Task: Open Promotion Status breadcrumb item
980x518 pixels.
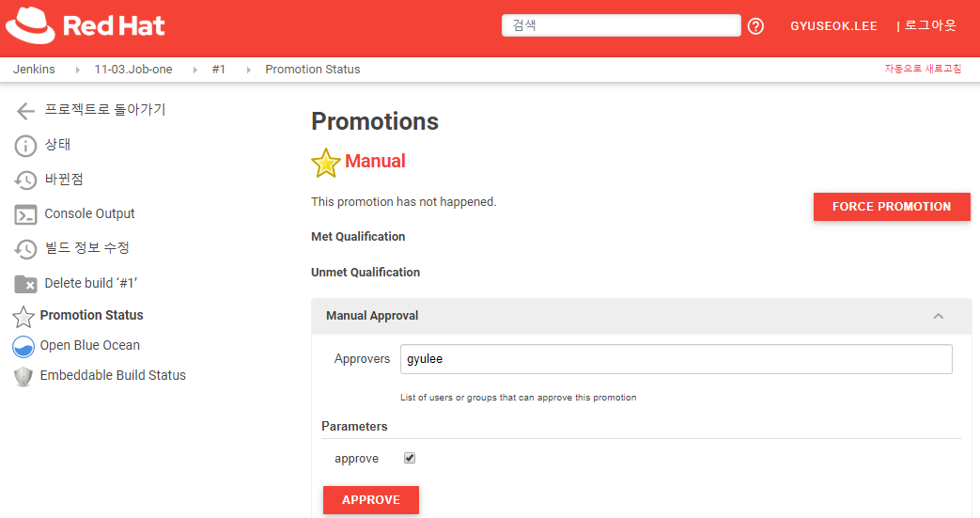Action: (x=312, y=70)
